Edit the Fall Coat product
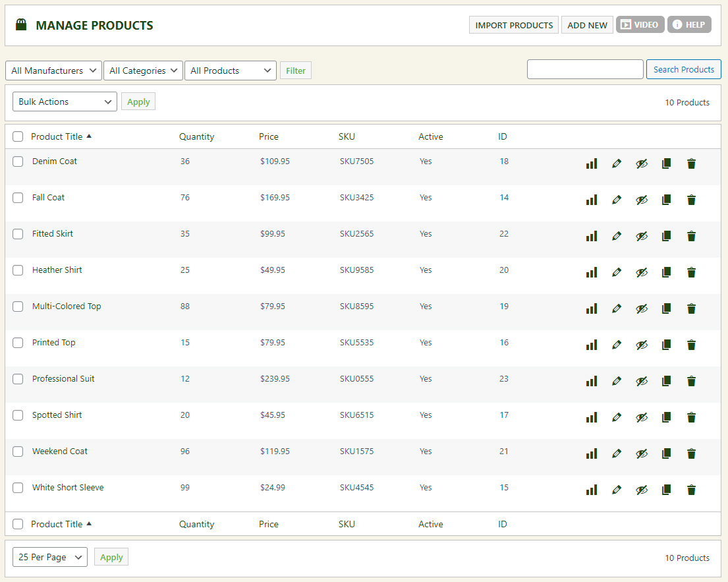 [617, 200]
